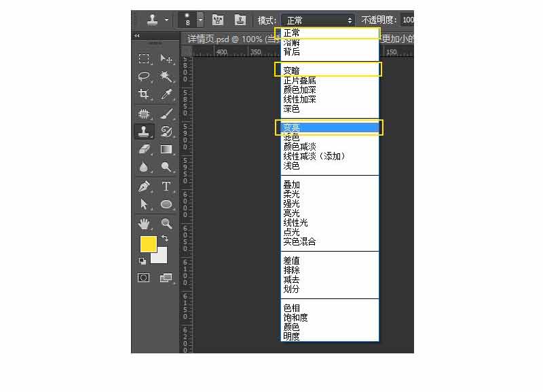
Task: Toggle the Clone Source panel
Action: click(x=240, y=20)
